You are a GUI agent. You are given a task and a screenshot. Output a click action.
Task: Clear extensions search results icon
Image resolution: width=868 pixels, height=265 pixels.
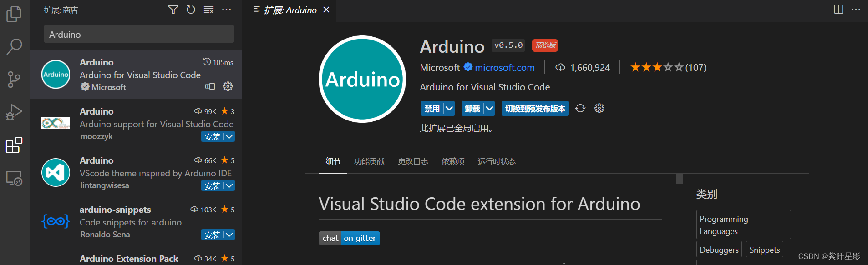208,10
